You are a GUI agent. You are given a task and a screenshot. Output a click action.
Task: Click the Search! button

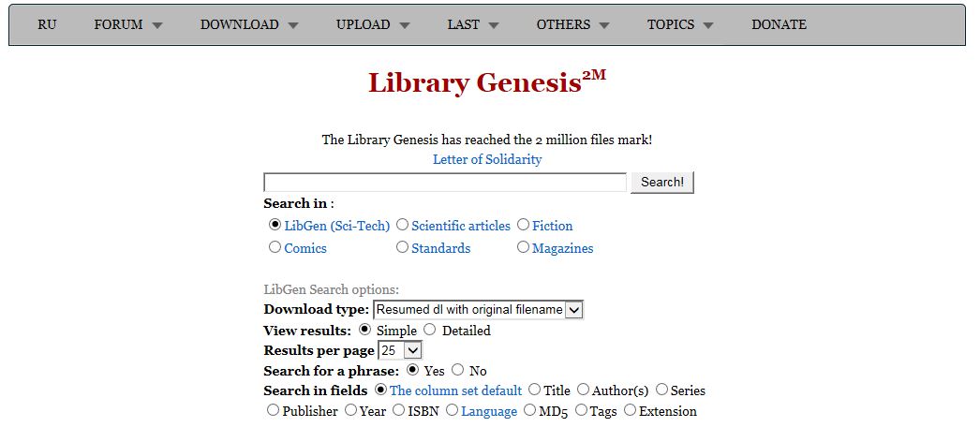pos(661,183)
